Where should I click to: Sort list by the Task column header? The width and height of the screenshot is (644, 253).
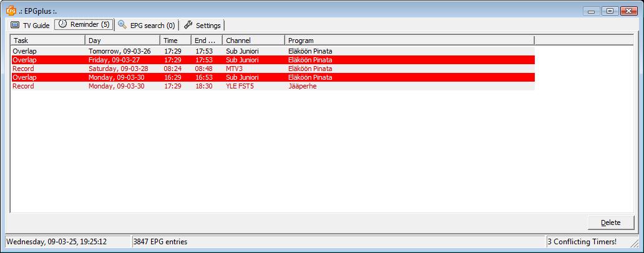pyautogui.click(x=47, y=41)
